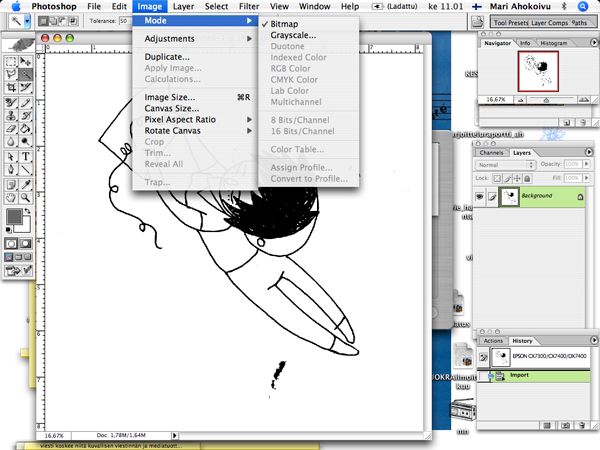Open the Filter menu
Image resolution: width=600 pixels, height=450 pixels.
(249, 7)
